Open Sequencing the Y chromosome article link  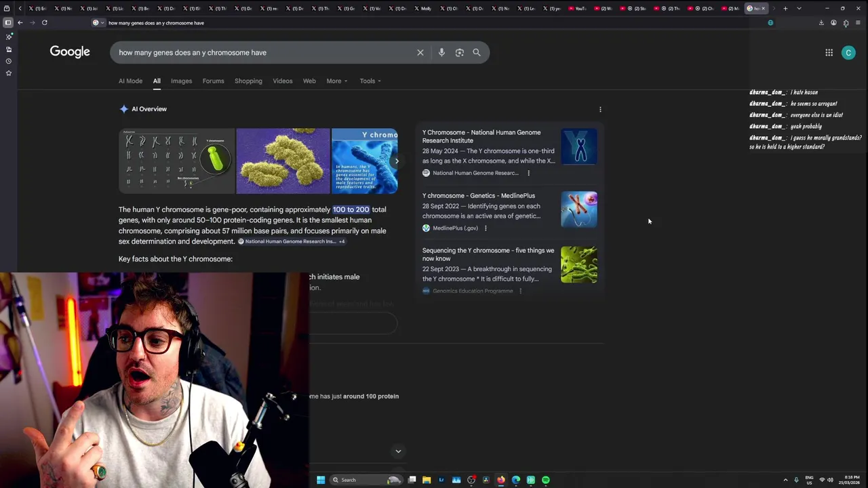point(488,254)
